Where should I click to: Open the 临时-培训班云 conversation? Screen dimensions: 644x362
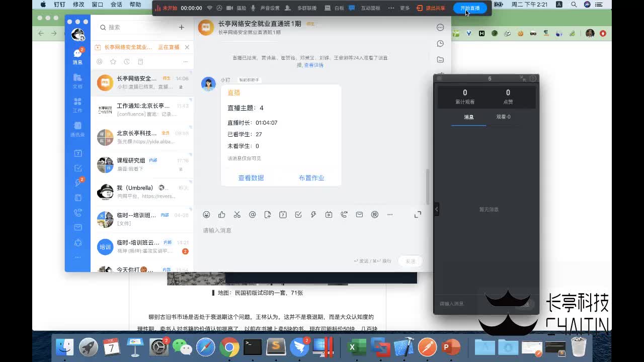142,246
